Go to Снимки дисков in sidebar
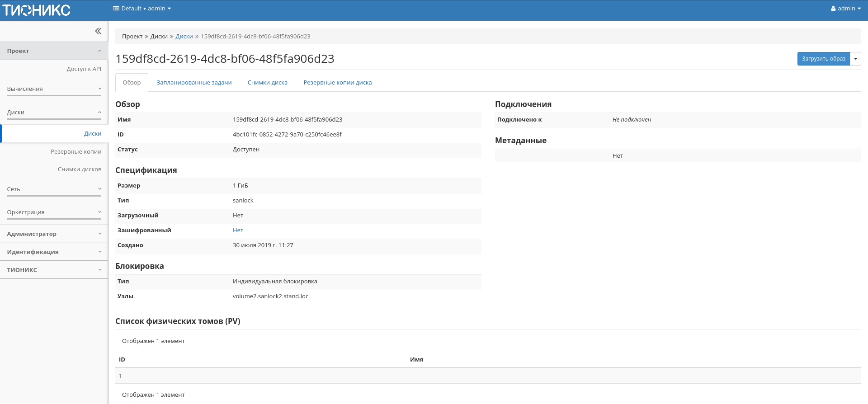 coord(80,169)
